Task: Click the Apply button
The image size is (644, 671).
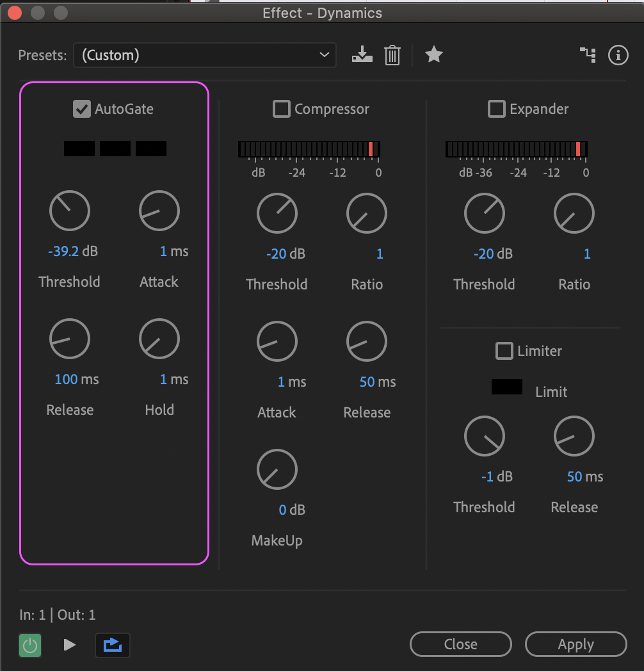Action: (576, 644)
